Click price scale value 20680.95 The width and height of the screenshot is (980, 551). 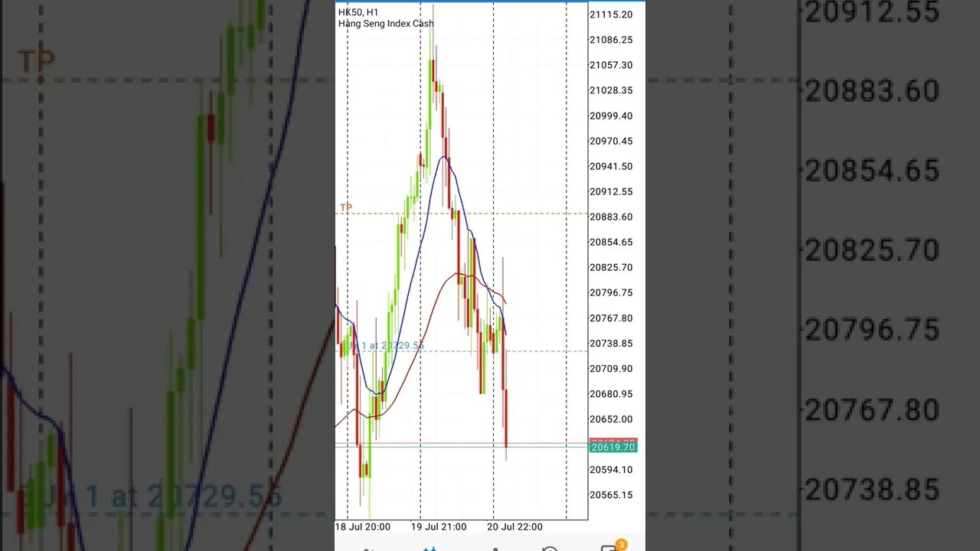[611, 393]
